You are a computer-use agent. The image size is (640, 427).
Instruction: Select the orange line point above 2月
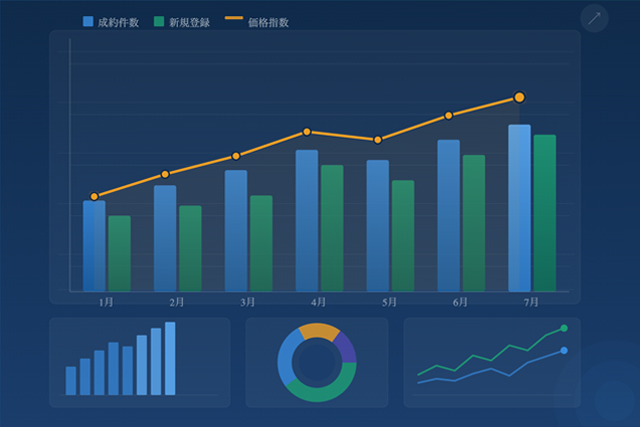(x=165, y=174)
